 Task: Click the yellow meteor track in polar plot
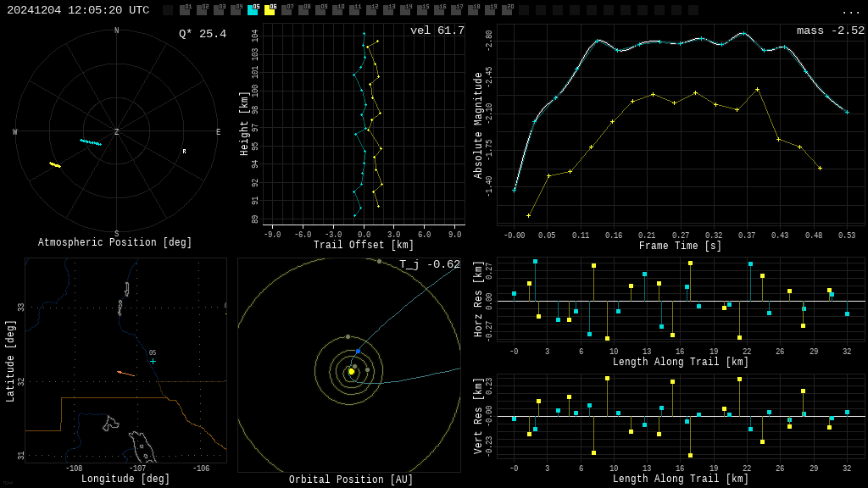pyautogui.click(x=55, y=165)
